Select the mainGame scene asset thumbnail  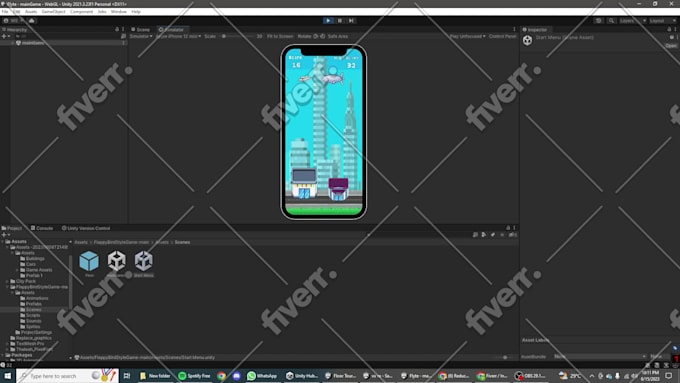point(116,261)
